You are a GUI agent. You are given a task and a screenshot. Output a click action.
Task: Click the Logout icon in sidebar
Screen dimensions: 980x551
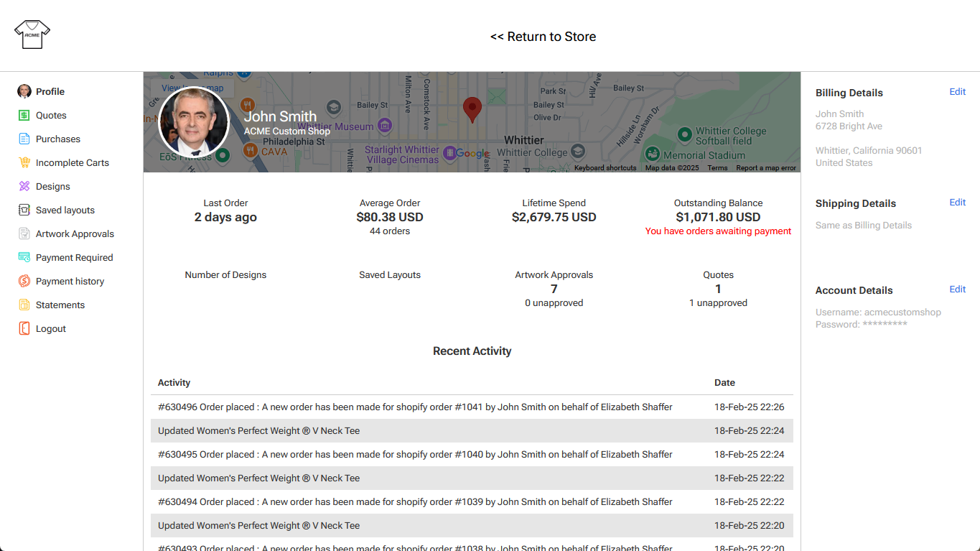coord(24,329)
